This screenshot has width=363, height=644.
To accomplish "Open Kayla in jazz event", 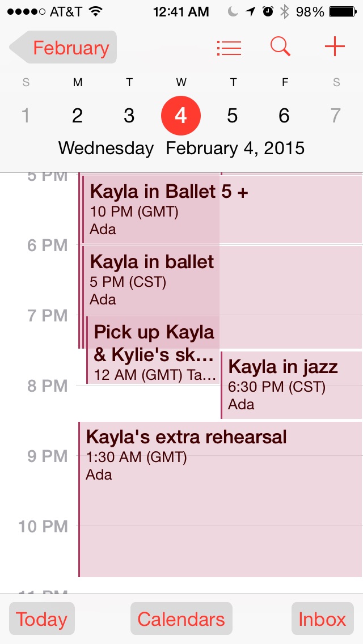I will click(x=290, y=384).
